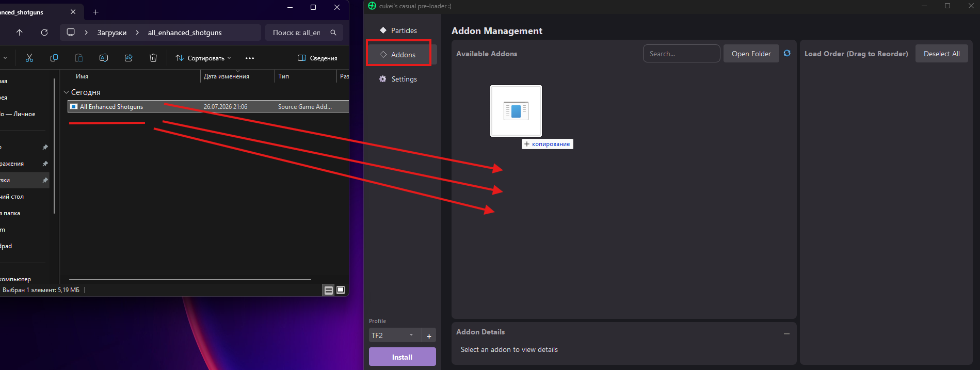
Task: Open the Сортировать sort dropdown
Action: pos(203,58)
